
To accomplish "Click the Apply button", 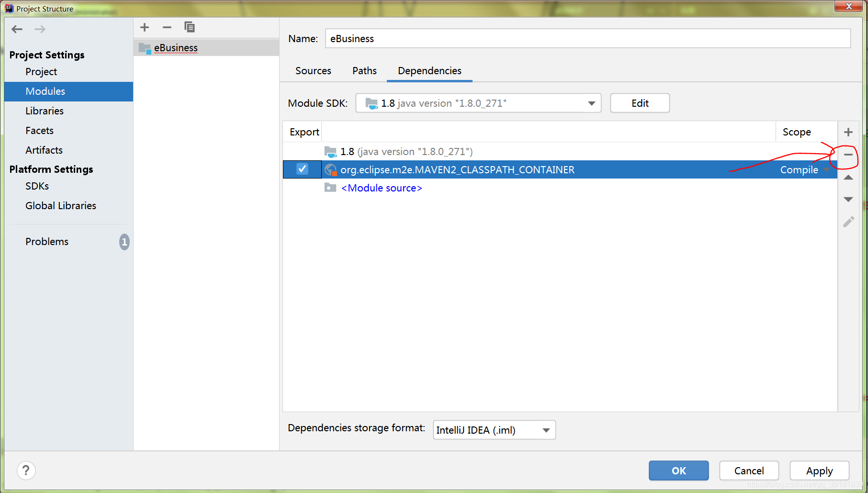I will (x=819, y=471).
